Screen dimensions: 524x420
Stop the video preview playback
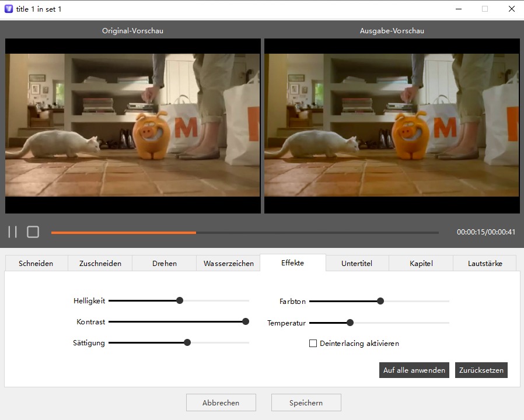tap(33, 232)
